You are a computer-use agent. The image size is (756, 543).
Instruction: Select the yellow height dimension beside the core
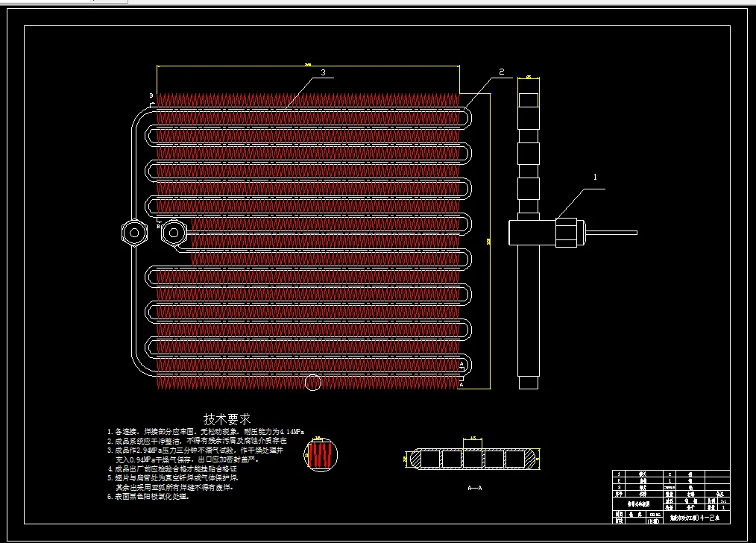click(490, 241)
